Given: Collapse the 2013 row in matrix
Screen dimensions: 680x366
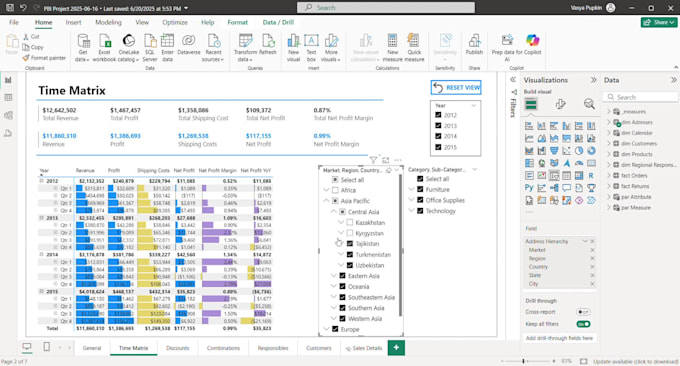Looking at the screenshot, I should pyautogui.click(x=42, y=218).
